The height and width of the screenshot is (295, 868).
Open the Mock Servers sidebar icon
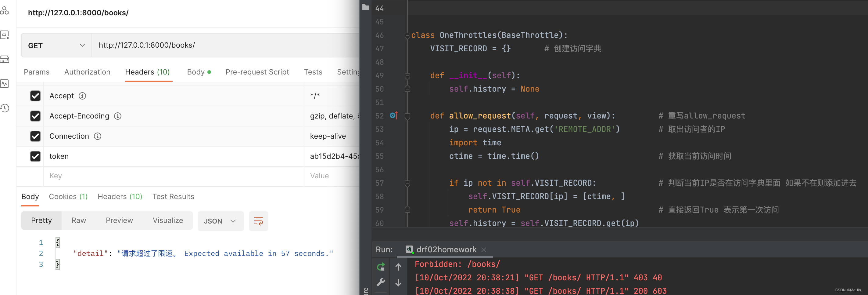tap(5, 60)
